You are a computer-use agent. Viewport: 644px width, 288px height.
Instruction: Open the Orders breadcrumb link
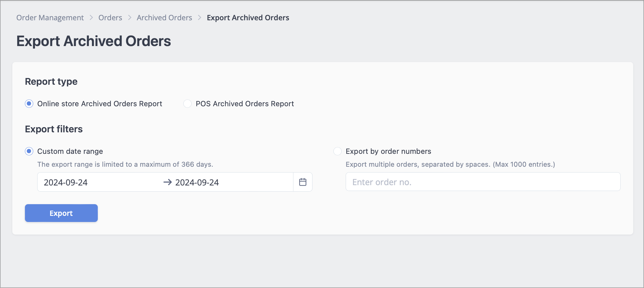tap(110, 18)
